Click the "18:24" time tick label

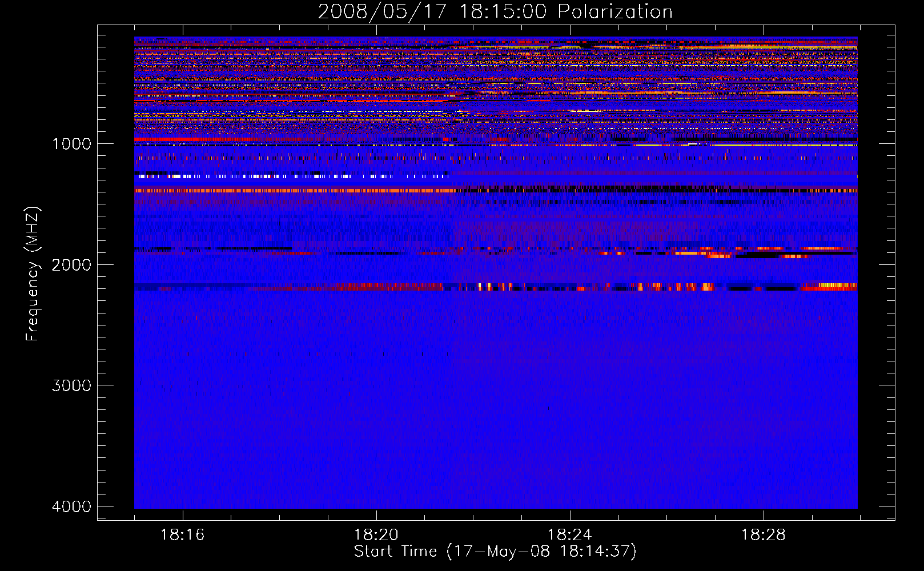pos(570,535)
